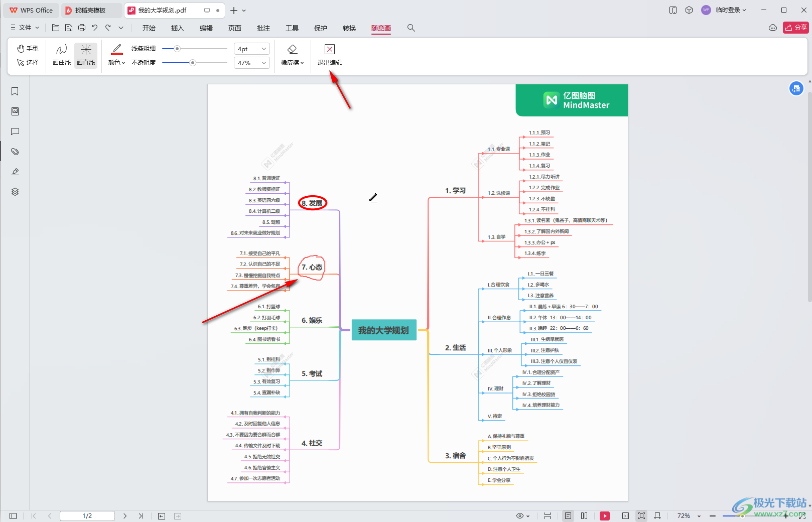Open file folder icon in toolbar
Image resolution: width=812 pixels, height=522 pixels.
click(56, 28)
